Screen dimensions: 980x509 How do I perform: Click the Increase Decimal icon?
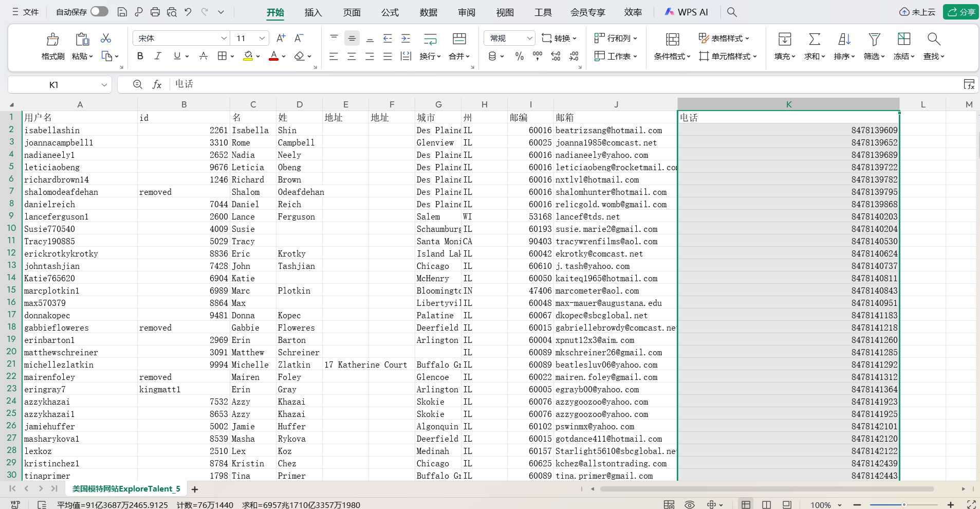tap(556, 56)
